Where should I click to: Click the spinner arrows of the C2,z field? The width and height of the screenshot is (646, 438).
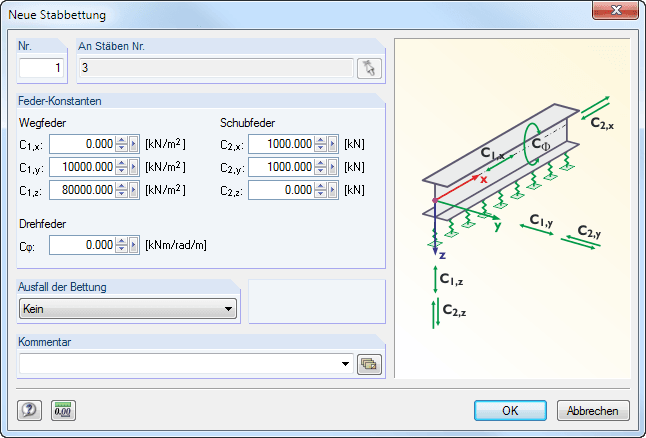tap(321, 189)
